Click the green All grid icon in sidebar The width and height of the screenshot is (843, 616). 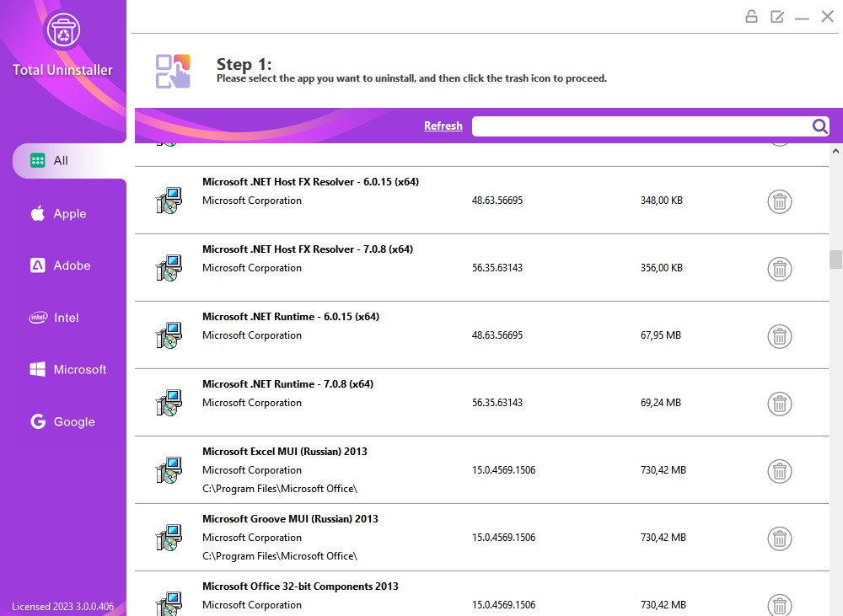click(x=38, y=161)
